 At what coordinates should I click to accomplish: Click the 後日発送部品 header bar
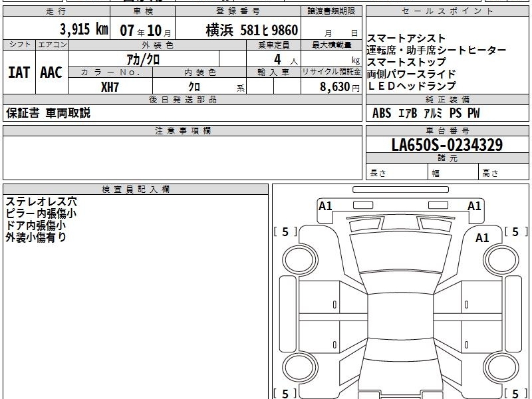182,99
